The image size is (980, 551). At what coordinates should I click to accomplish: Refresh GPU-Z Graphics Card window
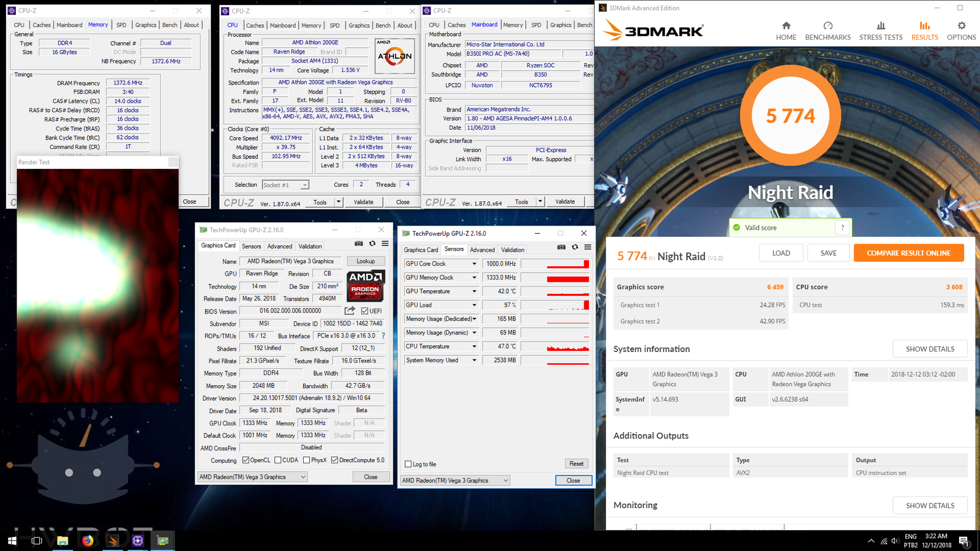click(x=372, y=244)
